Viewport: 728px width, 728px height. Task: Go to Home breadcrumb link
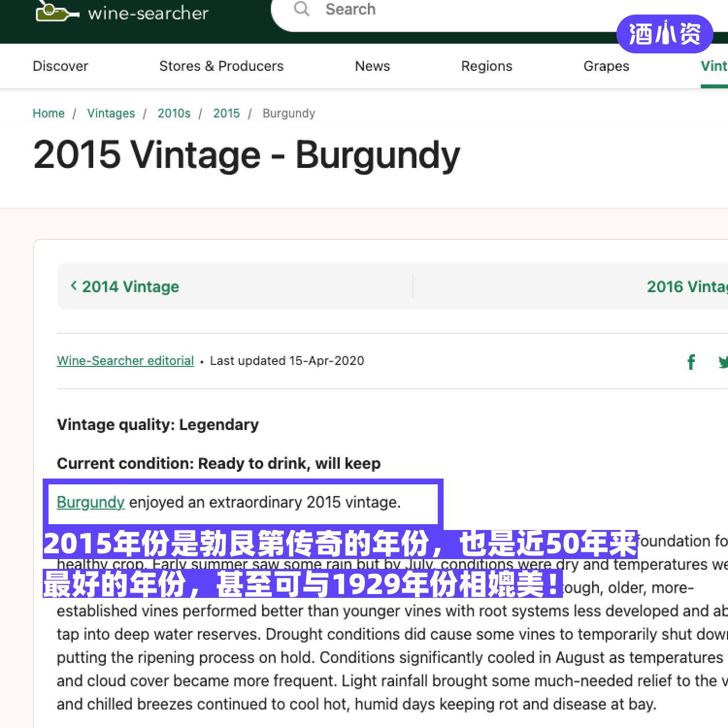49,113
